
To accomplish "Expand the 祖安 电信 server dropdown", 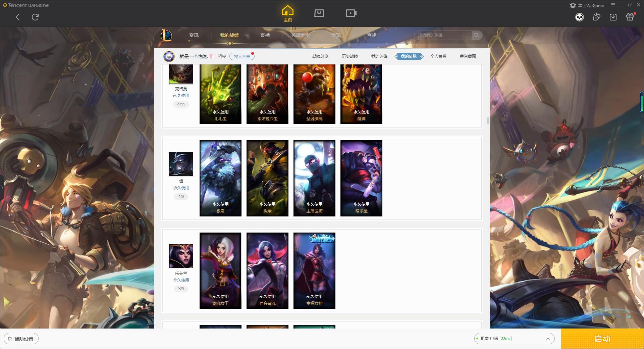I will [x=514, y=339].
